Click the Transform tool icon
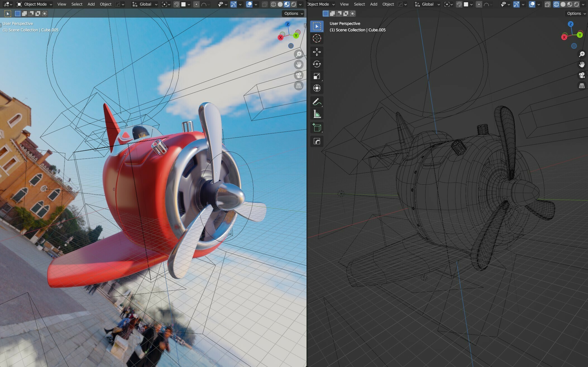 click(x=317, y=87)
